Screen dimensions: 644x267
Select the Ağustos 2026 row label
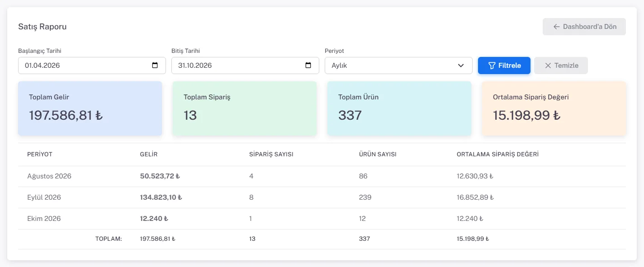click(49, 176)
